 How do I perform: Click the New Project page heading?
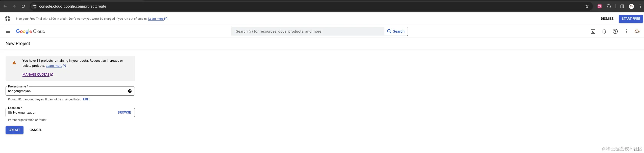18,43
